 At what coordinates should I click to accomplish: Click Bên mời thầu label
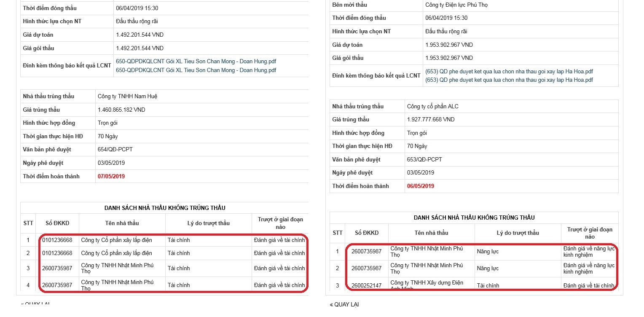[x=349, y=5]
